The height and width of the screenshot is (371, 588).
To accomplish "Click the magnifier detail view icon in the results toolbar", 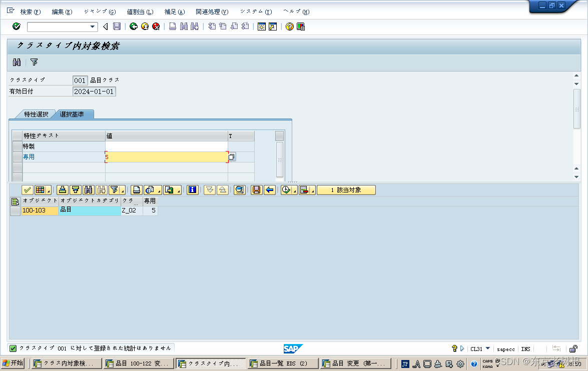I will 239,190.
